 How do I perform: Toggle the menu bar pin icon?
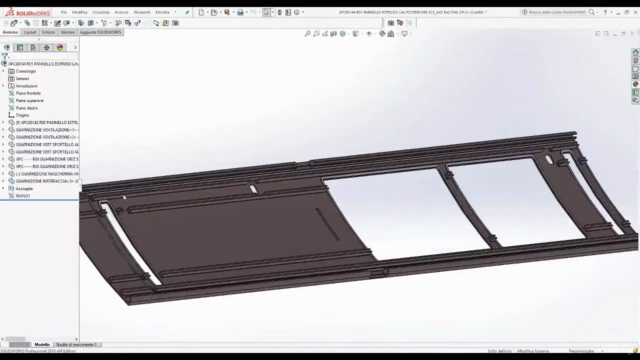(x=187, y=13)
